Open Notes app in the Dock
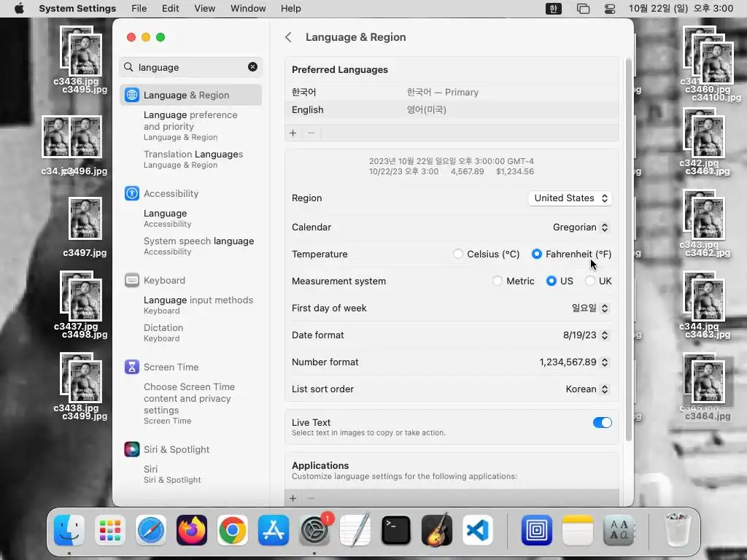The height and width of the screenshot is (560, 747). 578,530
